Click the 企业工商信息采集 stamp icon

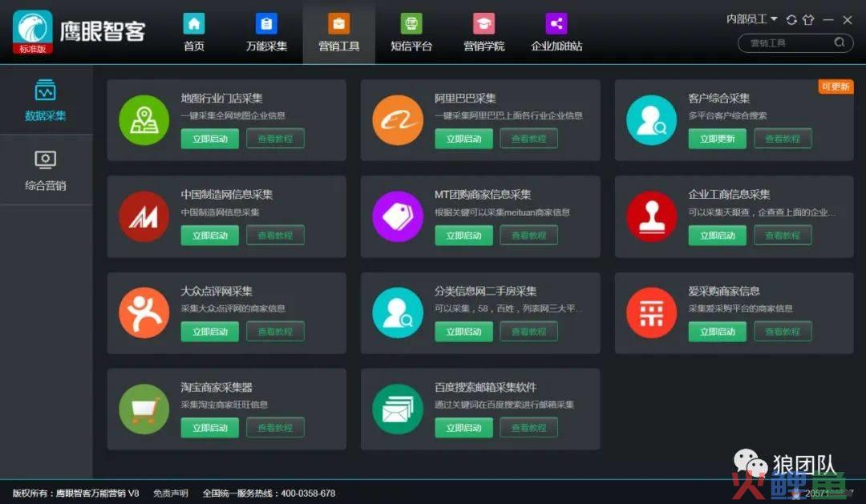tap(651, 216)
